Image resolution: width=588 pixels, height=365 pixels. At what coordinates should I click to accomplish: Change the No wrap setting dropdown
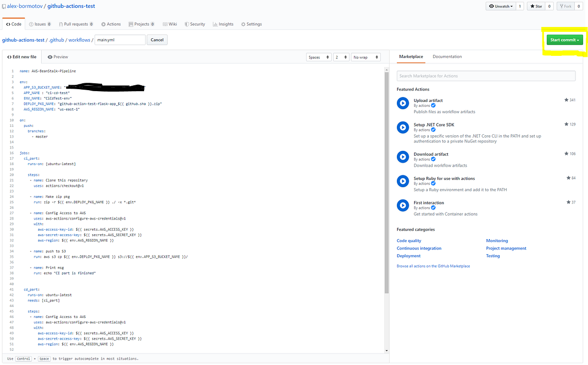[x=365, y=57]
